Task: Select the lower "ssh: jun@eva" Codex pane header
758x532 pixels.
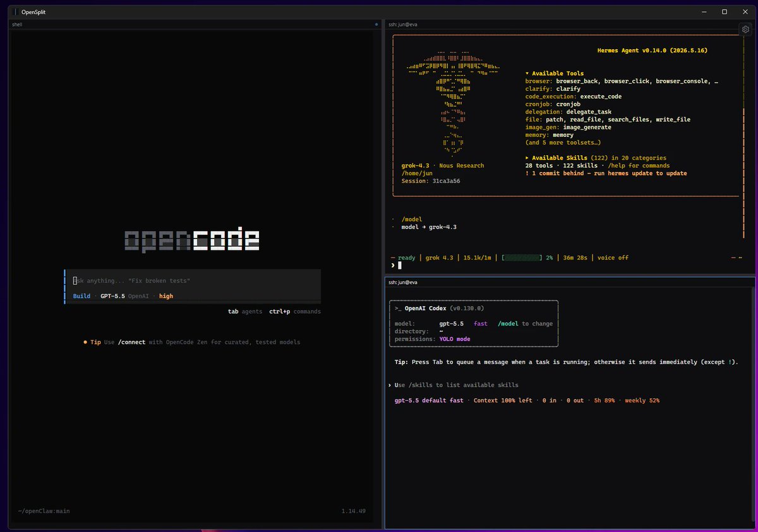Action: (x=570, y=282)
